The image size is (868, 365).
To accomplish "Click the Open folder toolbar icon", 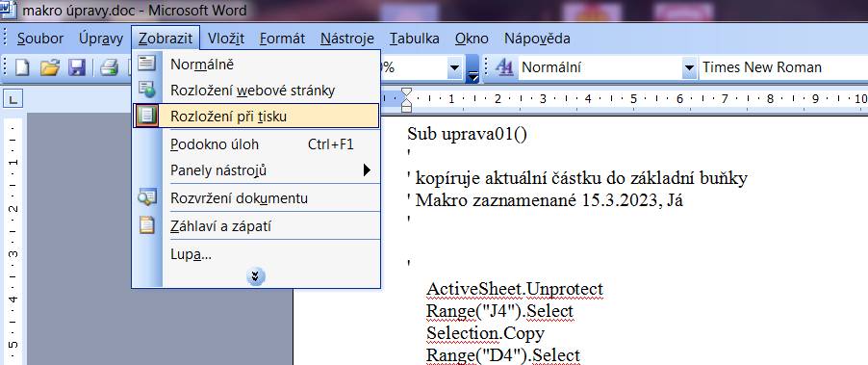I will pos(50,67).
